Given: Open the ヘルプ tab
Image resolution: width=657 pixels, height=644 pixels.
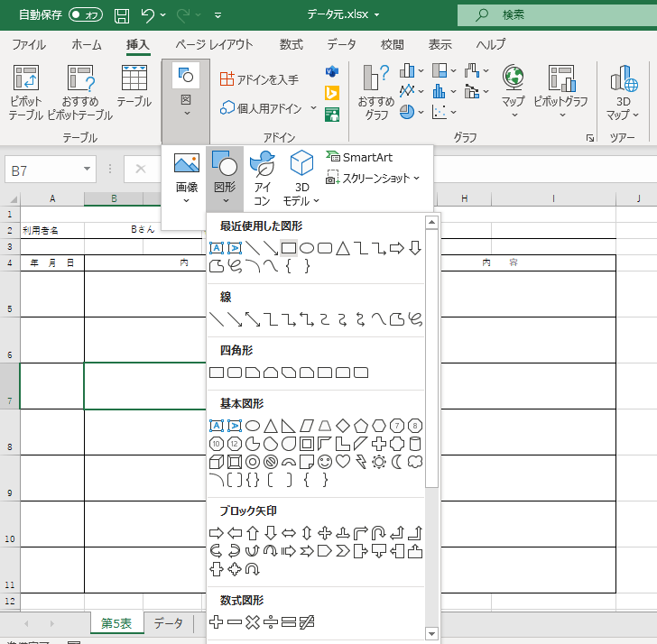Looking at the screenshot, I should click(491, 44).
